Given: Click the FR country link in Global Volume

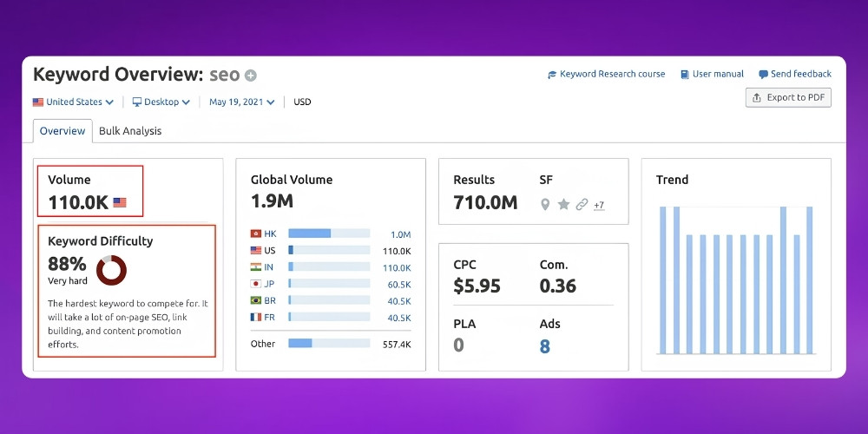Looking at the screenshot, I should tap(270, 317).
